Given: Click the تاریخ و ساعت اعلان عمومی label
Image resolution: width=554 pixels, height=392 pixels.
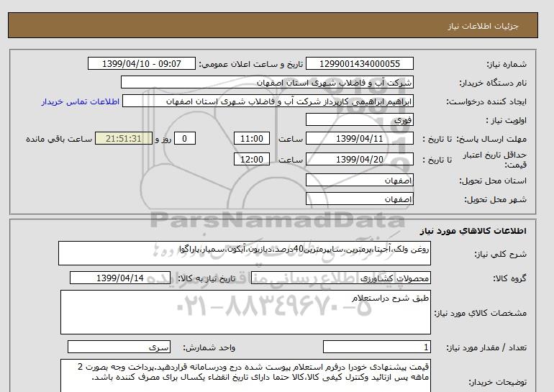Looking at the screenshot, I should click(251, 64).
